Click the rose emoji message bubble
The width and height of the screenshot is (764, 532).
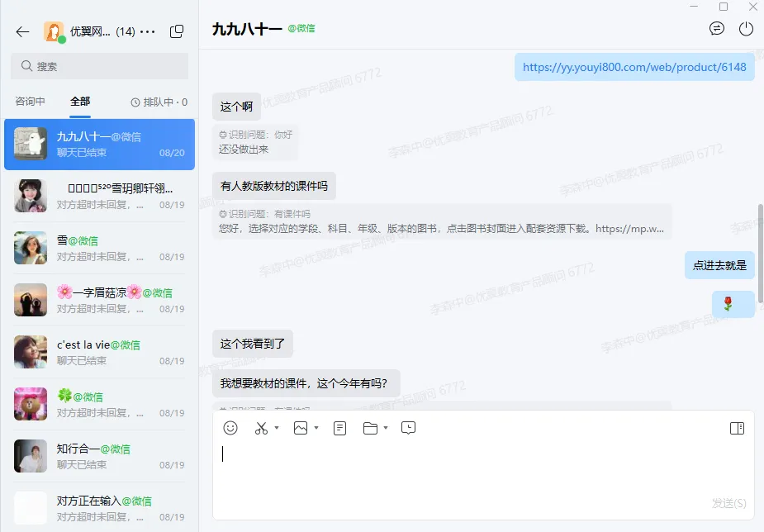coord(733,304)
